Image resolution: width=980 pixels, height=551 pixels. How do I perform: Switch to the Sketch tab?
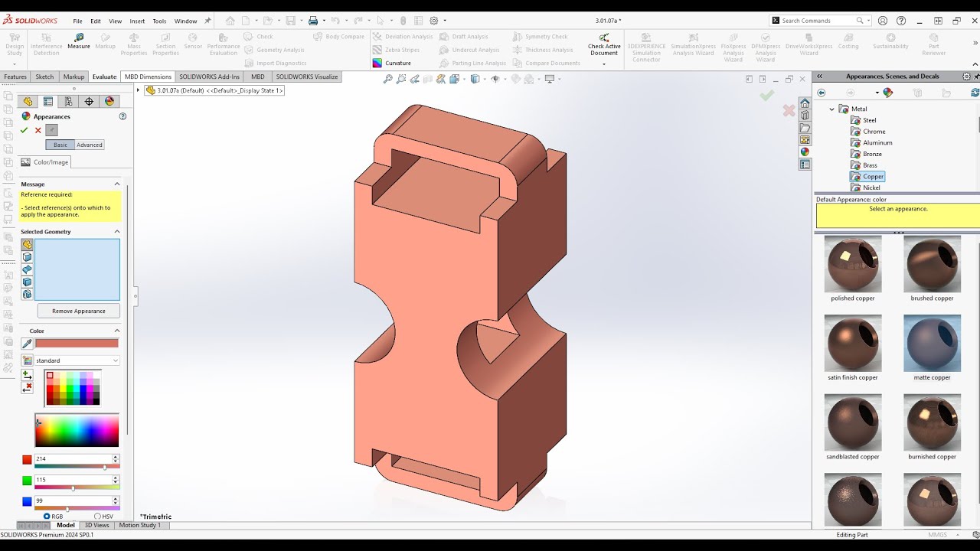(44, 77)
